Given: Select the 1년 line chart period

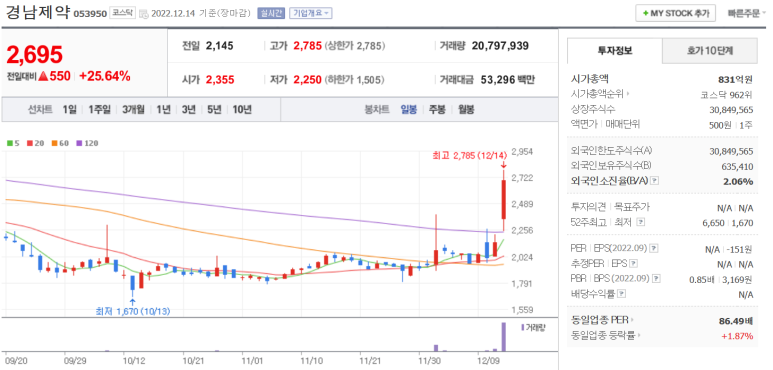Looking at the screenshot, I should (x=163, y=109).
